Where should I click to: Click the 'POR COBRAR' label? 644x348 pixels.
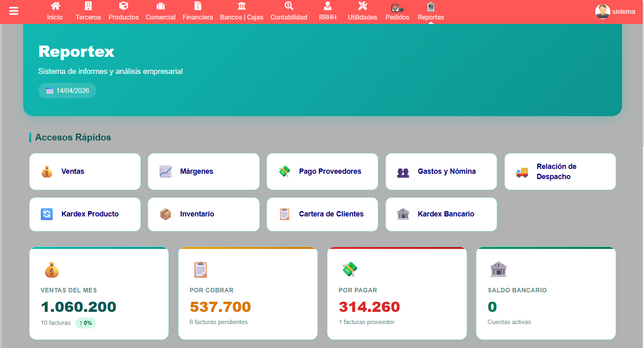pos(211,290)
